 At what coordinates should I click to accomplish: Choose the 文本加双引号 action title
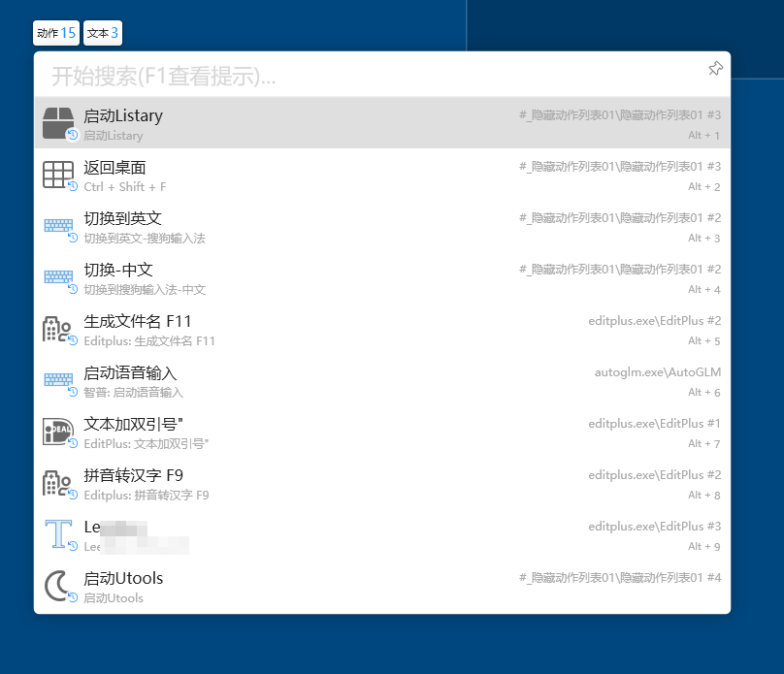point(133,424)
